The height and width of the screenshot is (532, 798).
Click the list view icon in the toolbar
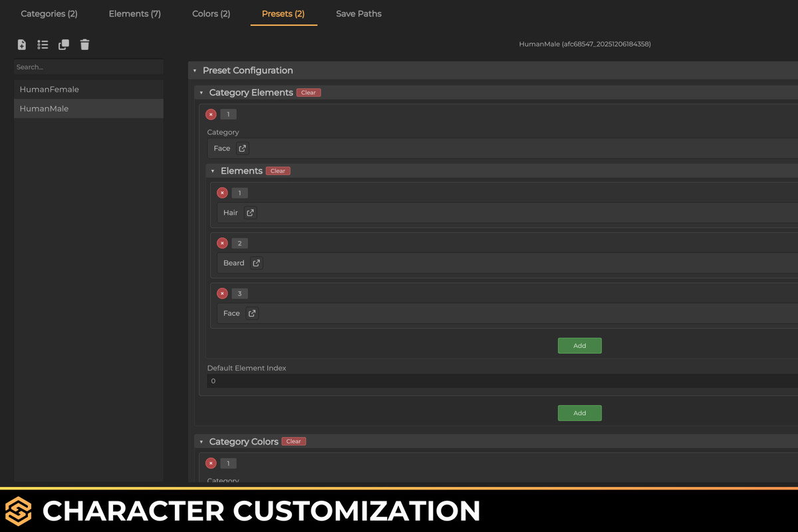pyautogui.click(x=43, y=45)
